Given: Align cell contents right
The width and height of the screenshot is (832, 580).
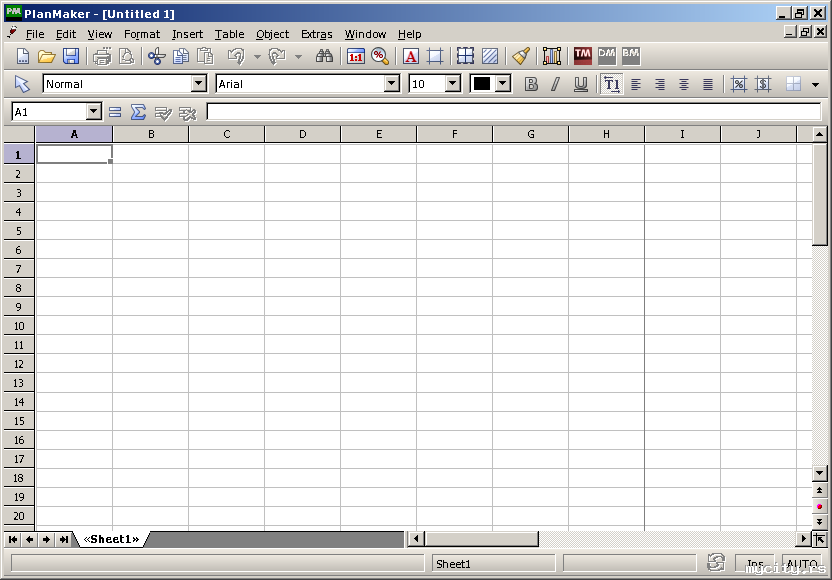Looking at the screenshot, I should pos(660,84).
